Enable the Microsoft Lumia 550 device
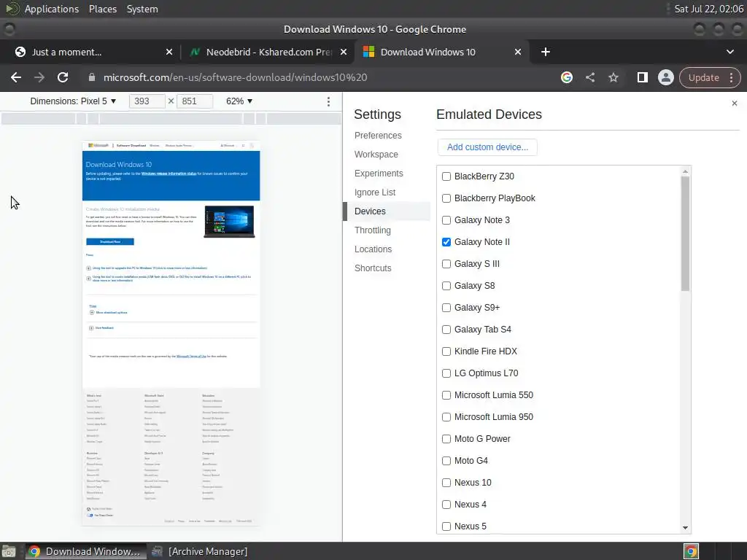The image size is (747, 560). coord(446,396)
